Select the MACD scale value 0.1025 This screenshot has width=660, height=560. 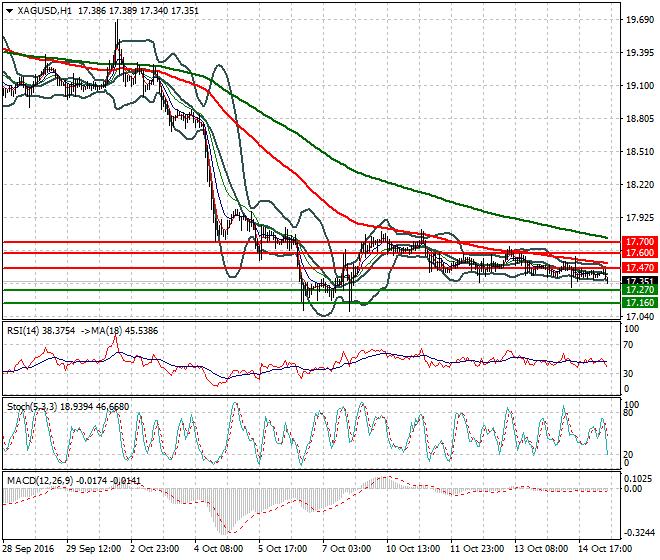click(x=638, y=479)
